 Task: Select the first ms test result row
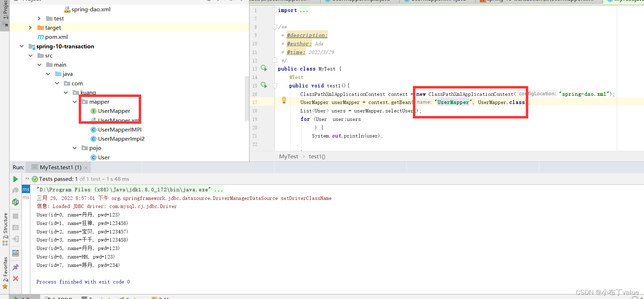point(26,189)
